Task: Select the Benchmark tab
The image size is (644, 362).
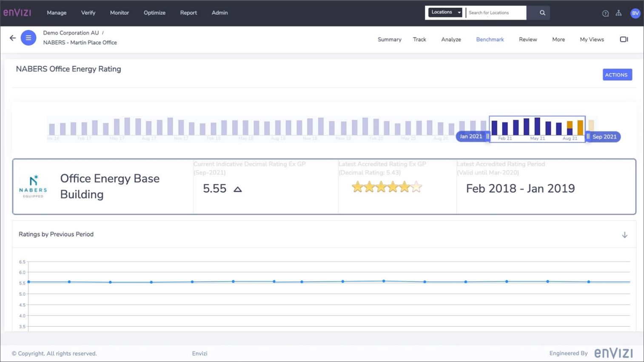Action: click(490, 40)
